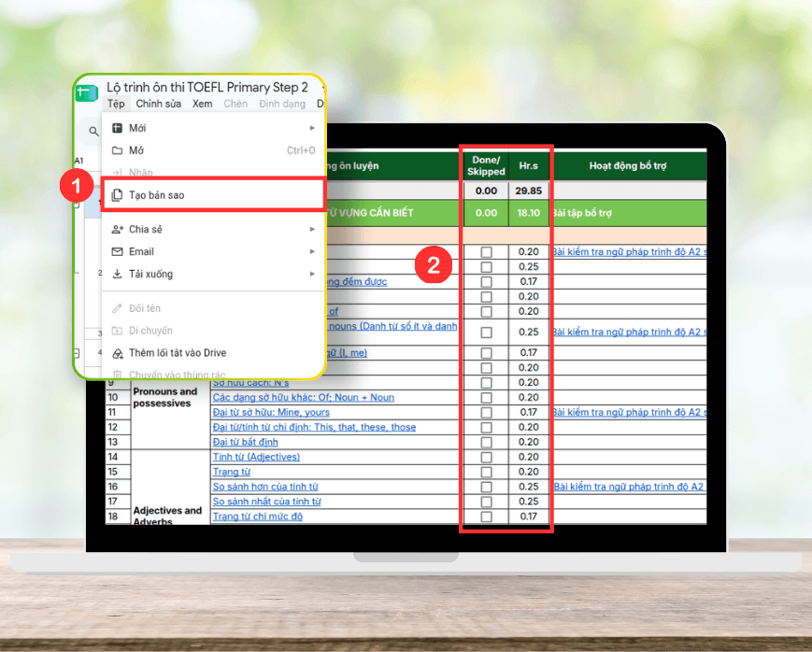This screenshot has height=652, width=812.
Task: Open the Định dạng menu
Action: point(282,104)
